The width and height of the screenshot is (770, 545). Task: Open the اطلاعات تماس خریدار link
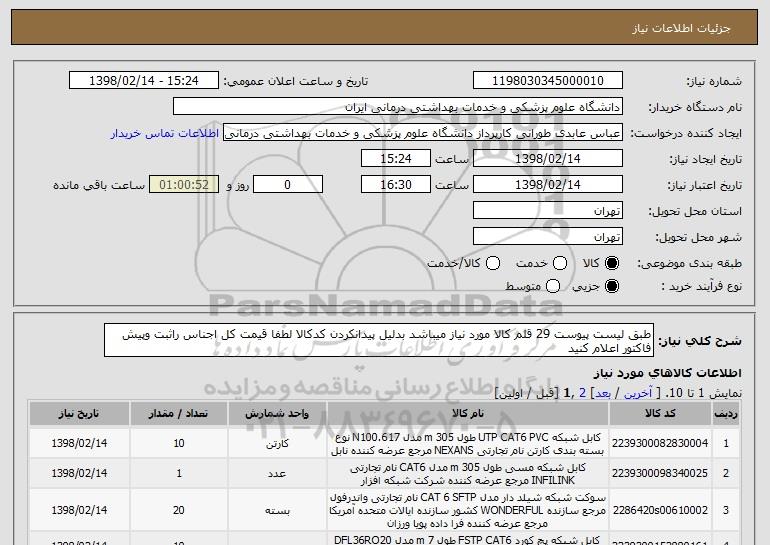pyautogui.click(x=165, y=133)
